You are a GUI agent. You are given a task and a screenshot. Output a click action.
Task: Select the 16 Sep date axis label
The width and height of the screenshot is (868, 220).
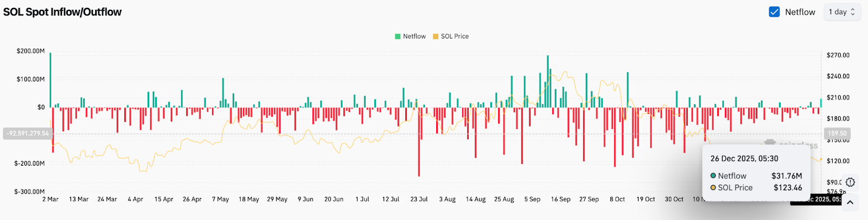[560, 199]
